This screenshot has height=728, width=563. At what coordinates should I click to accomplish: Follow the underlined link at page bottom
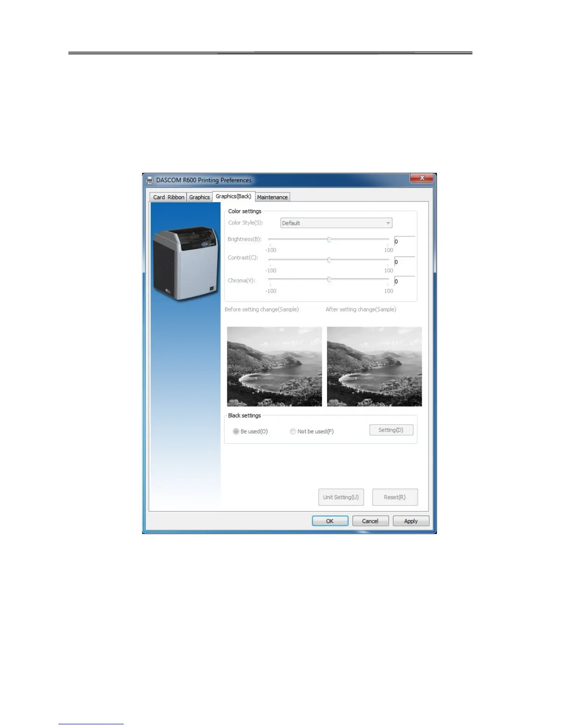coord(91,723)
